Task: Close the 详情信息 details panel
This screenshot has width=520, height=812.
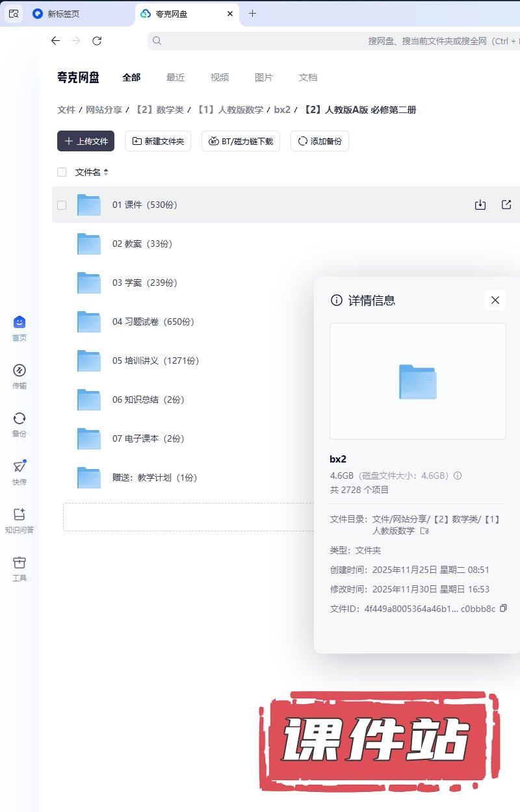Action: [495, 300]
